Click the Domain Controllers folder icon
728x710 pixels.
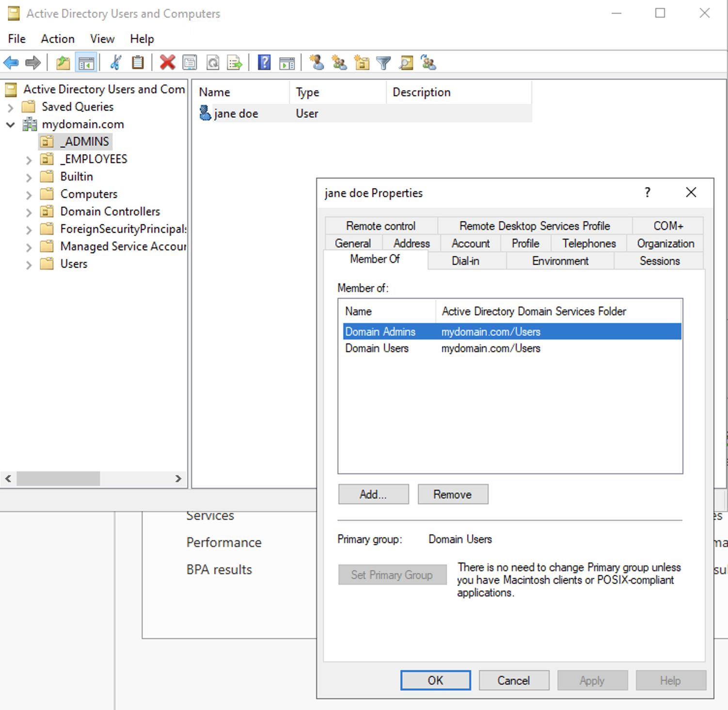(x=47, y=211)
